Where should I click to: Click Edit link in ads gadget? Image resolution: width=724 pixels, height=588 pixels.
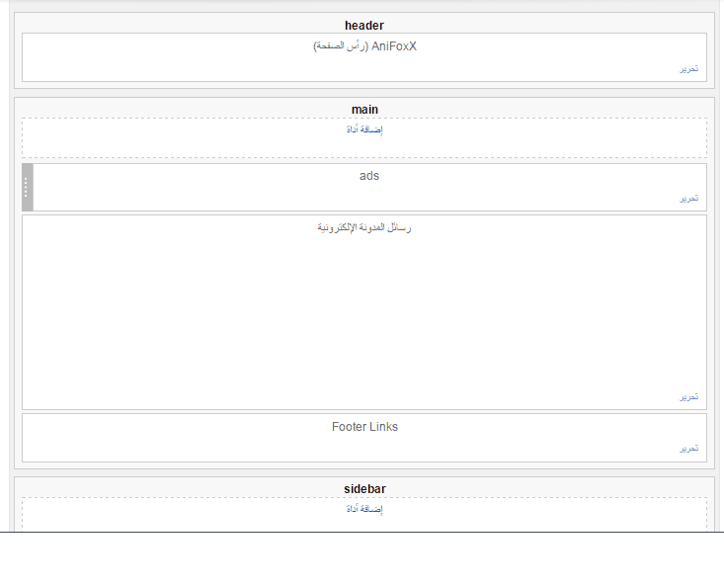(688, 199)
